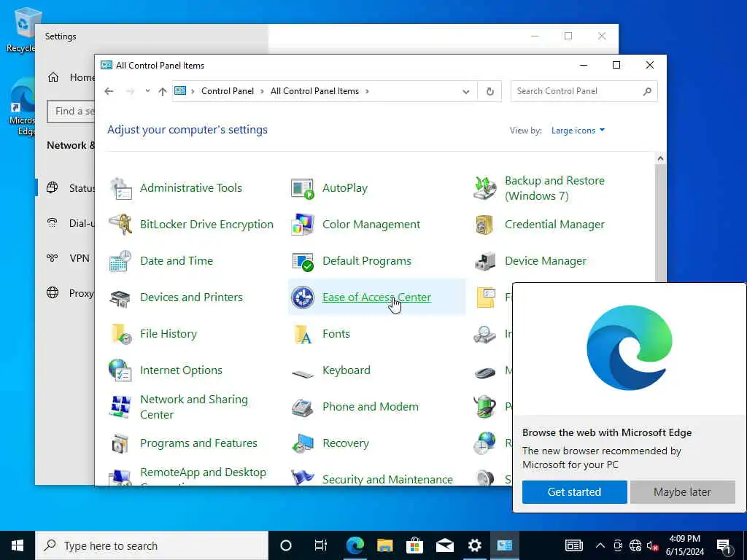Image resolution: width=747 pixels, height=560 pixels.
Task: Click the taskbar clock showing 4:09 PM
Action: coord(685,545)
